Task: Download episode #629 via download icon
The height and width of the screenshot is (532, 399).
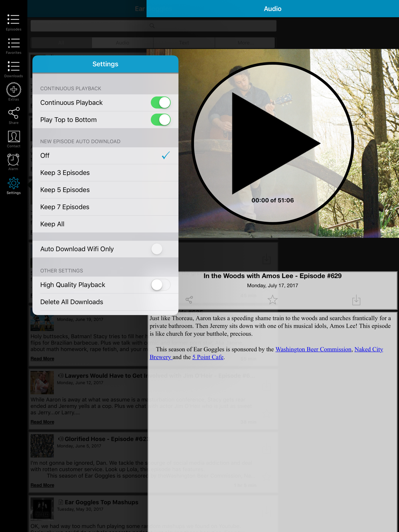Action: click(356, 300)
